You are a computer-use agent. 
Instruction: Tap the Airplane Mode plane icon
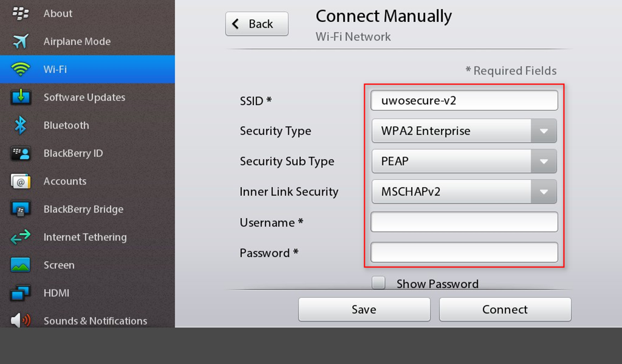[21, 41]
